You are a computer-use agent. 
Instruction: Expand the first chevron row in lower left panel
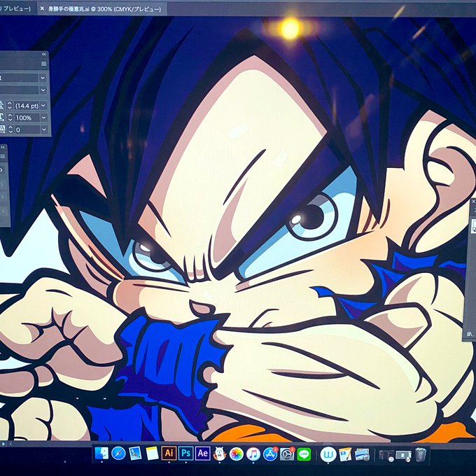tap(2, 170)
